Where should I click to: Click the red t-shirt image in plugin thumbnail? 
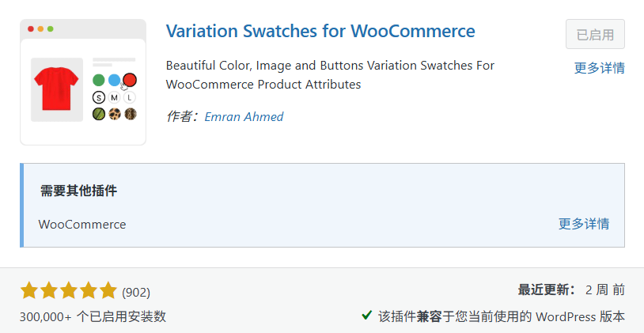pyautogui.click(x=57, y=88)
